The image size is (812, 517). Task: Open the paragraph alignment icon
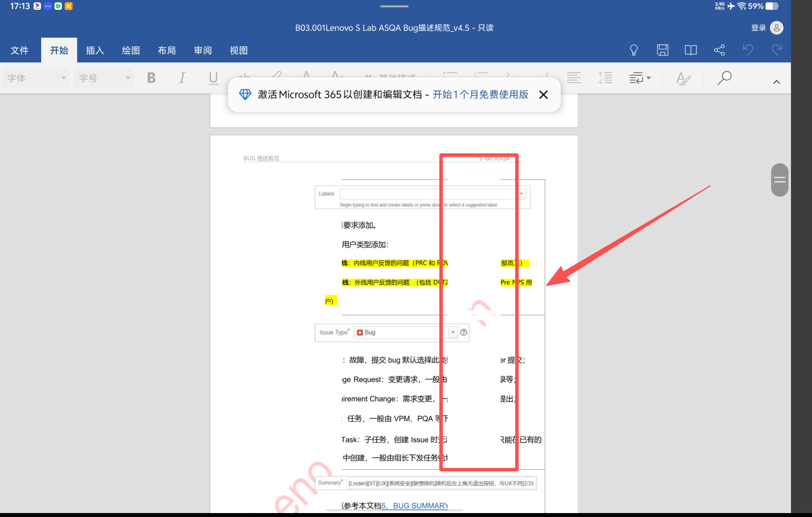click(574, 78)
